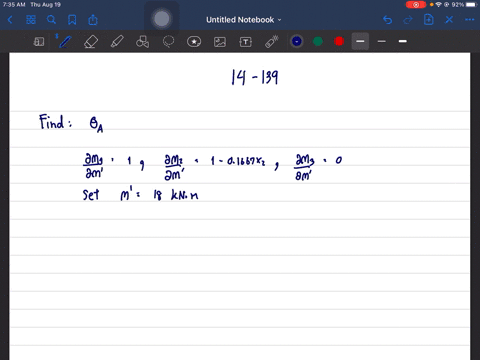This screenshot has height=360, width=480.
Task: Close the editing toolbar with X
Action: pos(449,20)
